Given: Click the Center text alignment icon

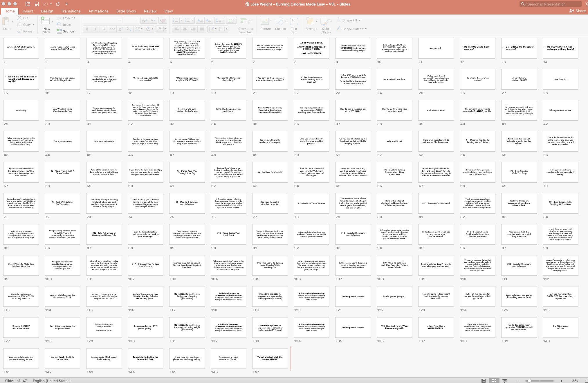Looking at the screenshot, I should pyautogui.click(x=185, y=29).
